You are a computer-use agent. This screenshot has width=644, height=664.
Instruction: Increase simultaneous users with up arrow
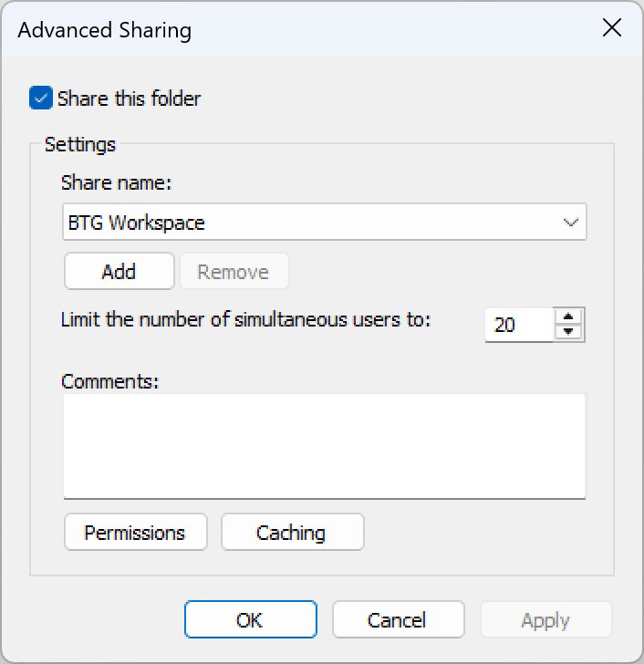coord(569,316)
